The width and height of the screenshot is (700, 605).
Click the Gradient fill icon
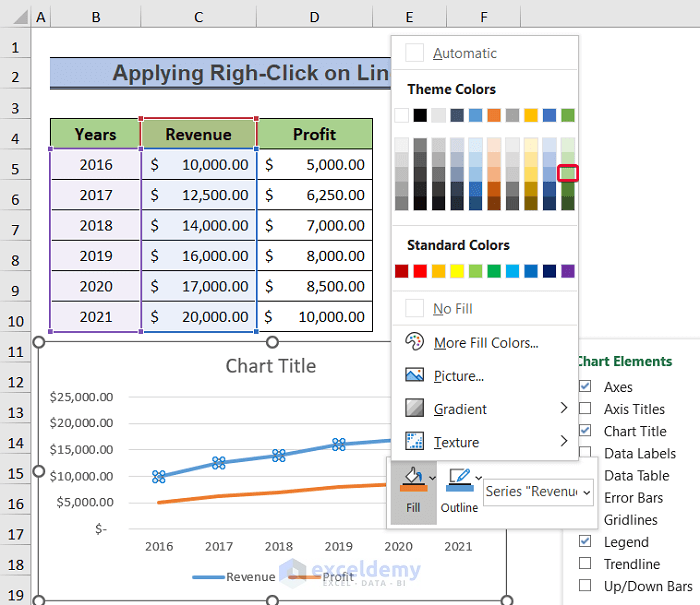coord(414,408)
